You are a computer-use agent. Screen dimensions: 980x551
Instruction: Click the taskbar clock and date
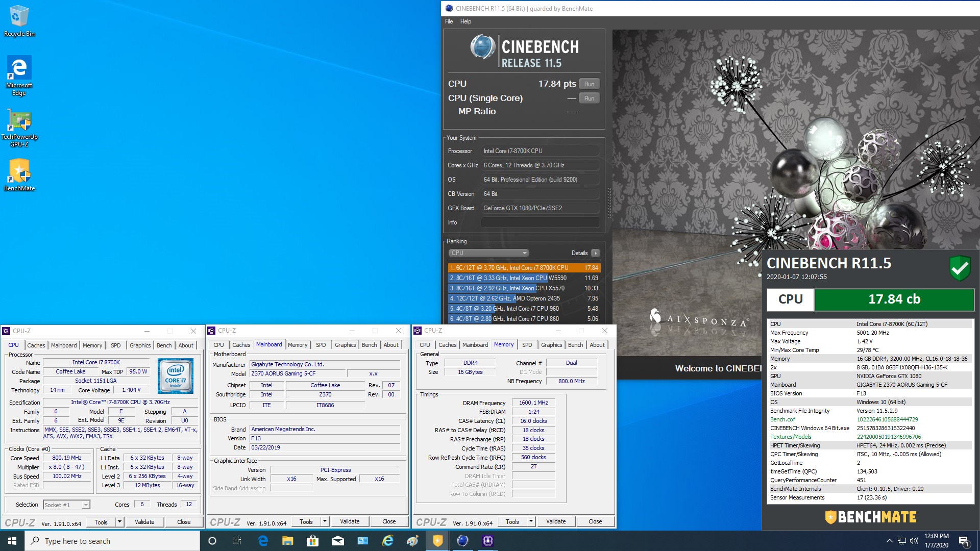[936, 541]
